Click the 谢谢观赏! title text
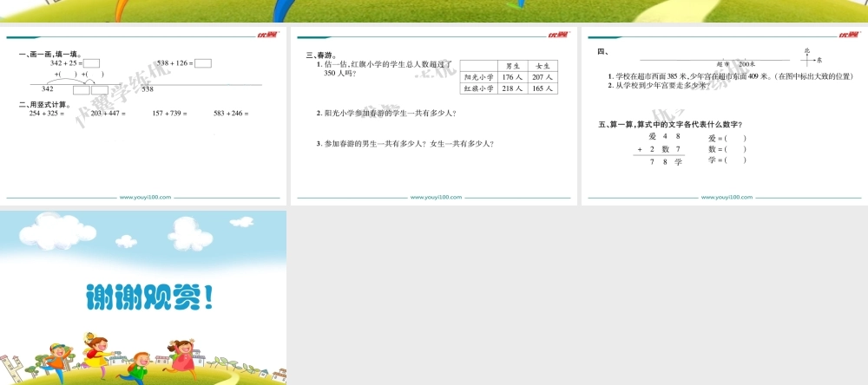This screenshot has height=385, width=868. coord(149,297)
